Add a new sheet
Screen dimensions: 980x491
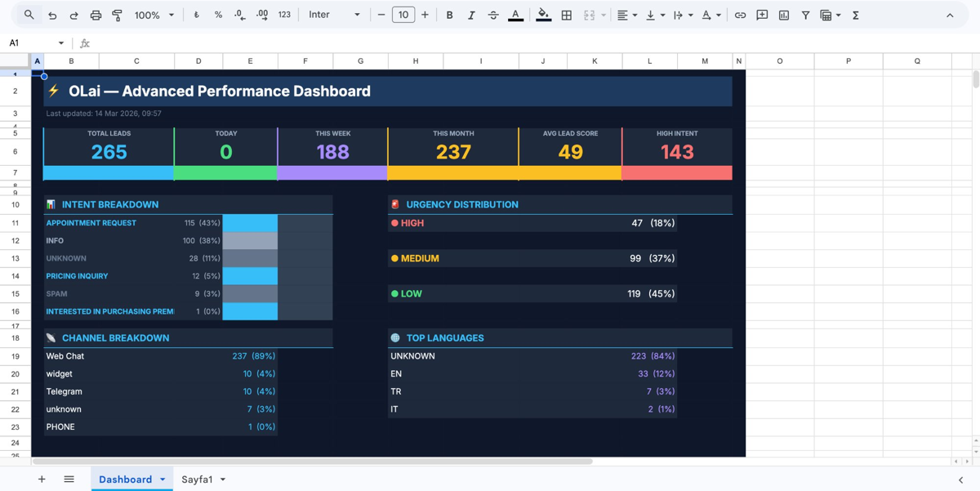click(x=42, y=480)
